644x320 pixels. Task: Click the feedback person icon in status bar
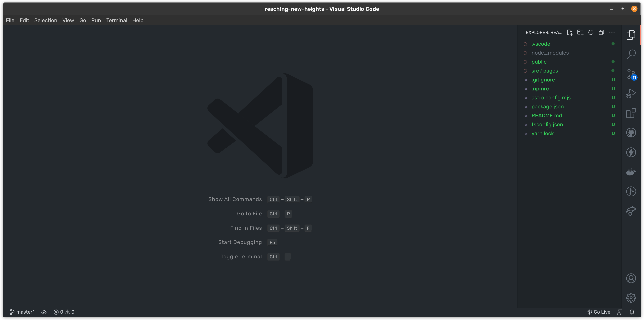click(620, 312)
